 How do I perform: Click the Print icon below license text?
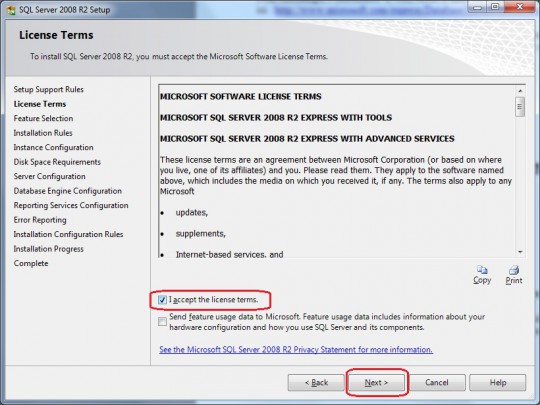pyautogui.click(x=514, y=270)
